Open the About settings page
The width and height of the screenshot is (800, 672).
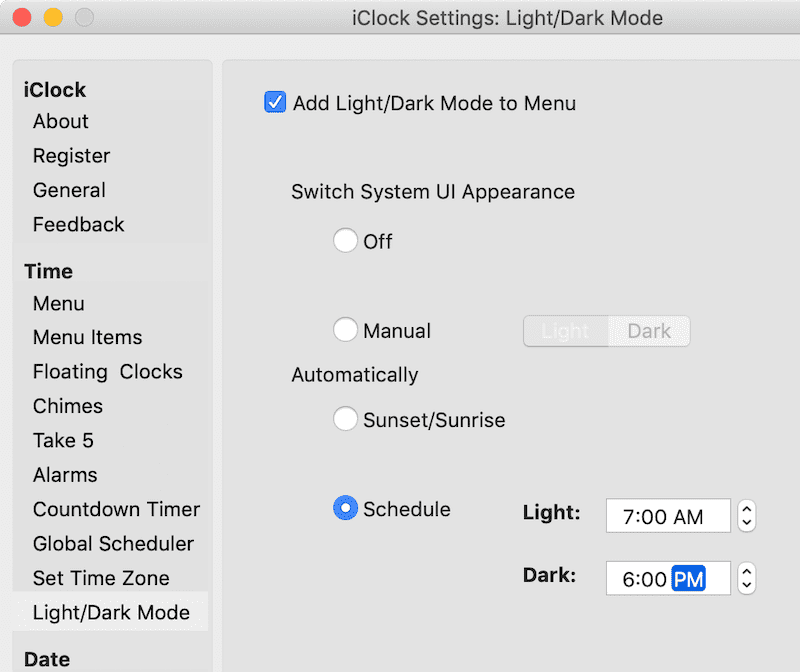(x=61, y=121)
